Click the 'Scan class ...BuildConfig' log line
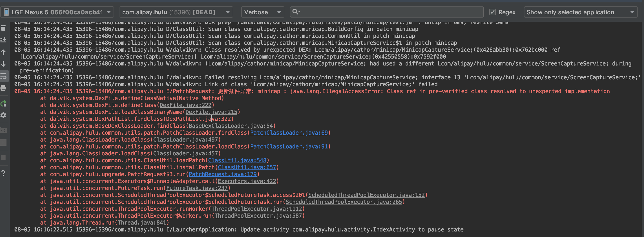644x237 pixels. coord(216,29)
